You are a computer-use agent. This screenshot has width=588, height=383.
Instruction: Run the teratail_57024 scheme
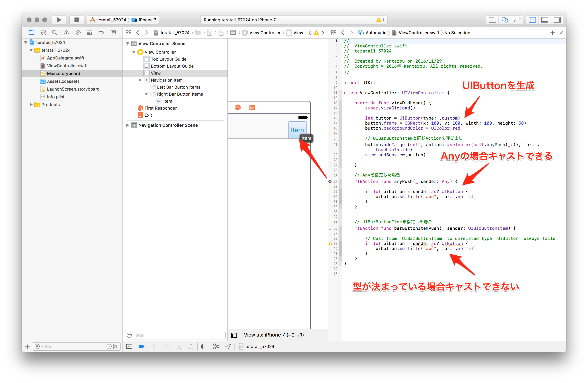(x=59, y=20)
